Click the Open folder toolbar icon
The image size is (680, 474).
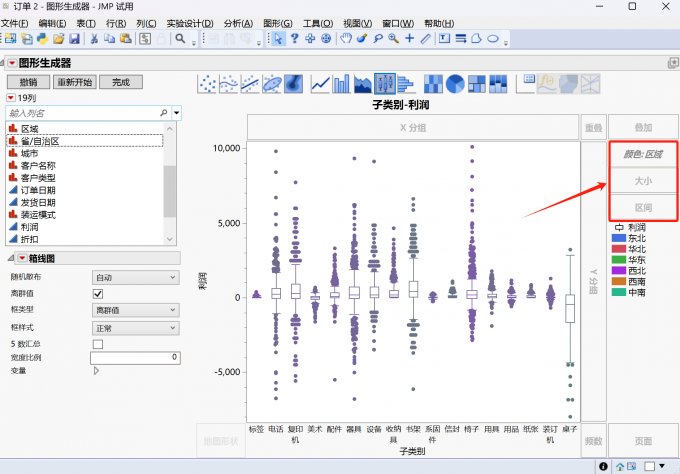[59, 39]
